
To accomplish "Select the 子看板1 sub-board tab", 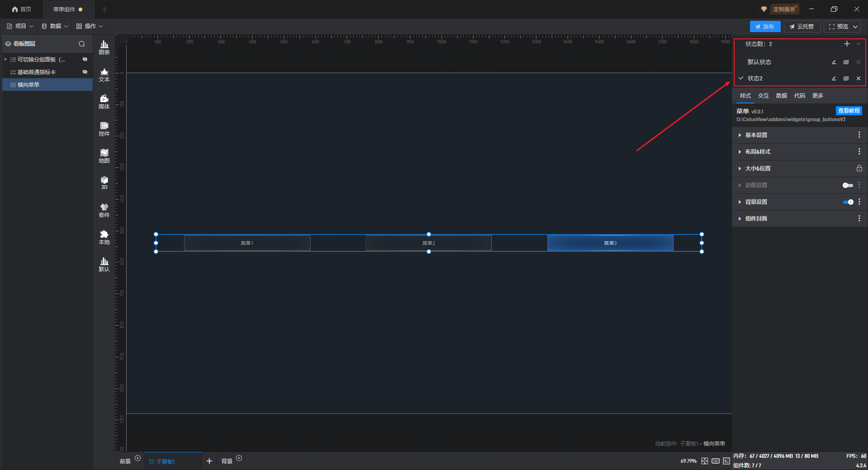I will pyautogui.click(x=173, y=461).
